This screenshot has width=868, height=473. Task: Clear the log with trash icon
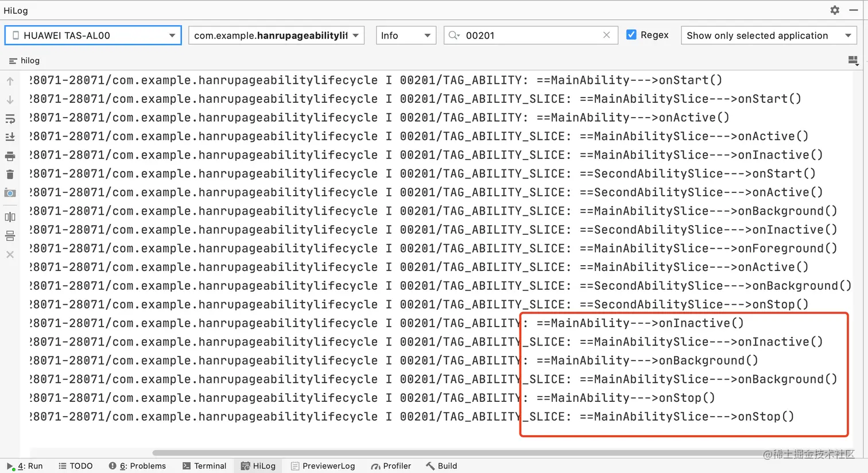tap(10, 175)
